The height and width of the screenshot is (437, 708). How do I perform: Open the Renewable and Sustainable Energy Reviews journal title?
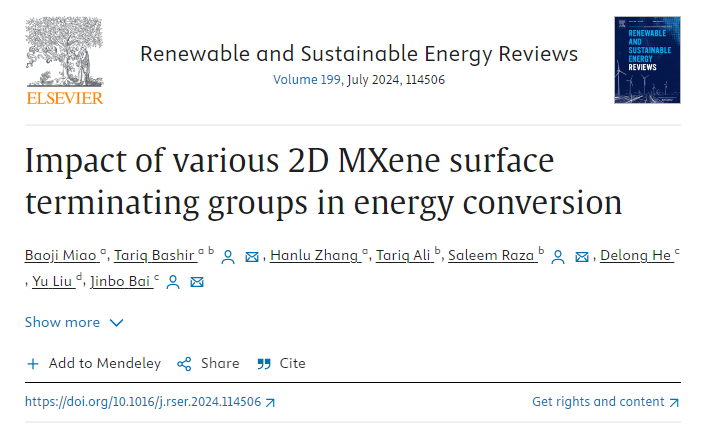pos(359,54)
